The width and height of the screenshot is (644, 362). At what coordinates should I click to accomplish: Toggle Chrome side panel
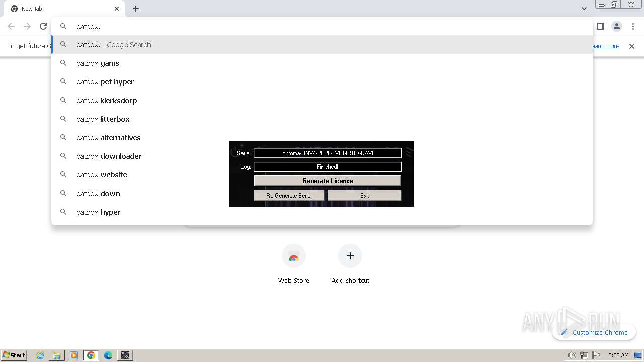click(x=600, y=26)
